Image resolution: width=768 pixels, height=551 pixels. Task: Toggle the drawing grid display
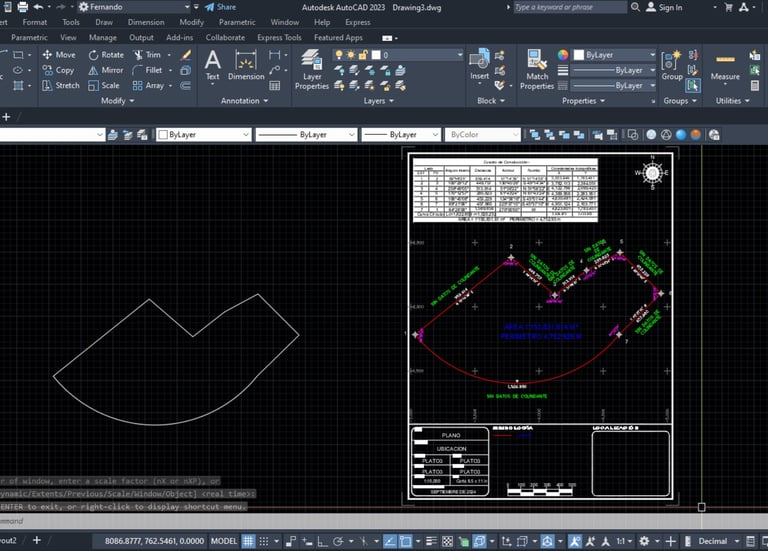tap(248, 541)
